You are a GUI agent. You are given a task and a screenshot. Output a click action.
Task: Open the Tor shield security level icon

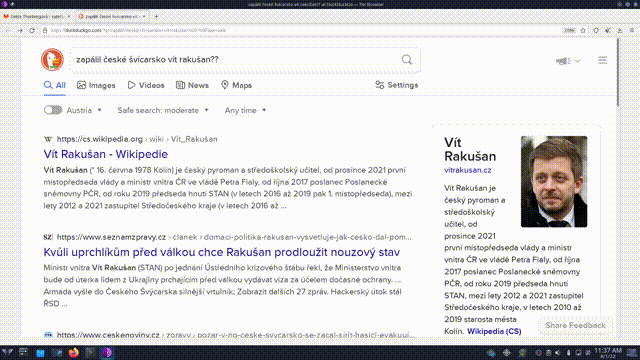coord(596,31)
